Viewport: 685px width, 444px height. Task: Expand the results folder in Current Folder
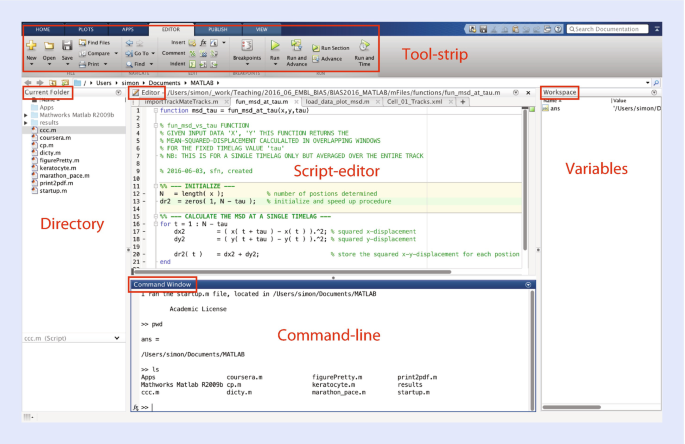point(25,123)
